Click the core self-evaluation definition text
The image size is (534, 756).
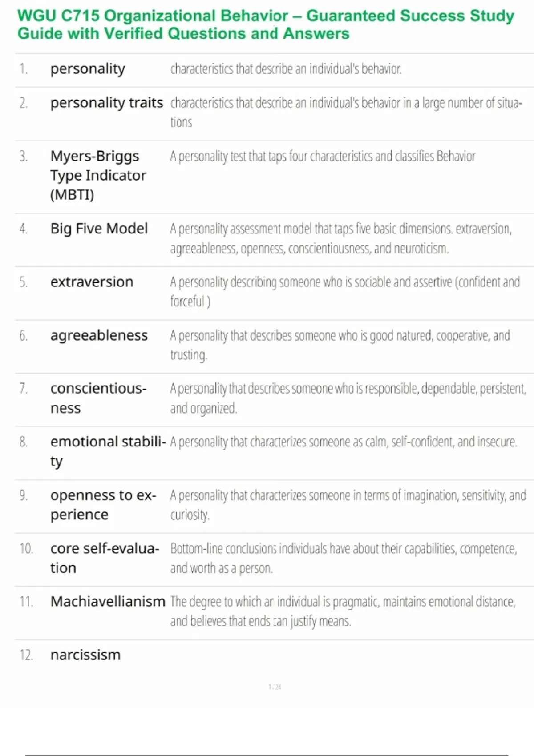tap(343, 558)
